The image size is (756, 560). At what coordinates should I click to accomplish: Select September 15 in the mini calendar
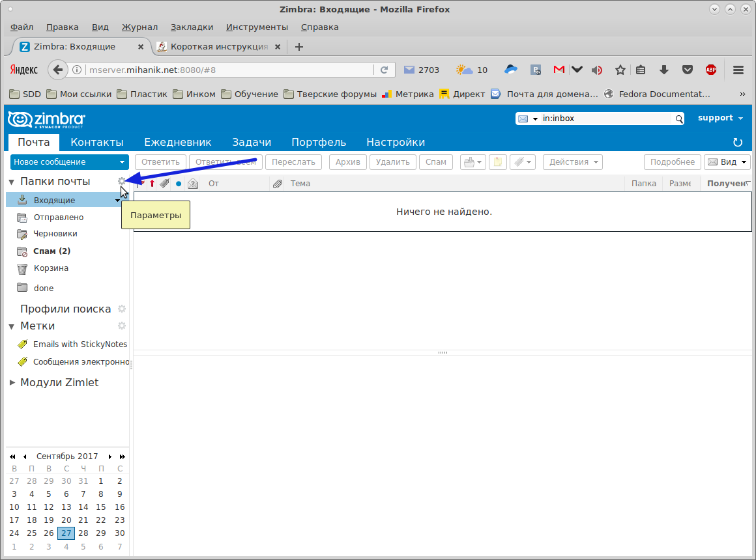(x=101, y=507)
